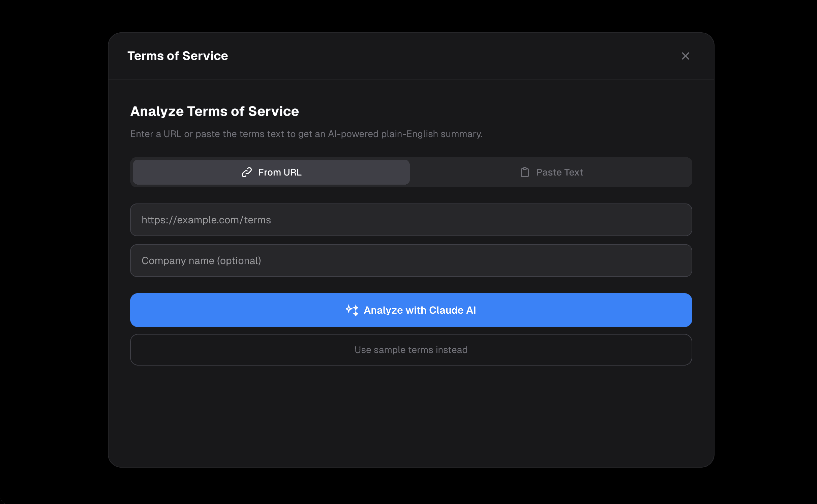Click the Terms of Service dialog title
This screenshot has height=504, width=817.
[178, 56]
